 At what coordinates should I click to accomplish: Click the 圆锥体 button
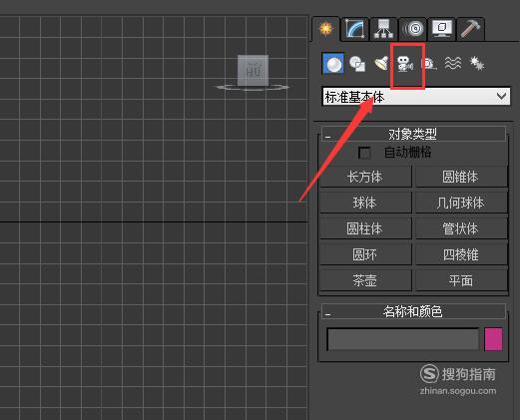[x=461, y=177]
